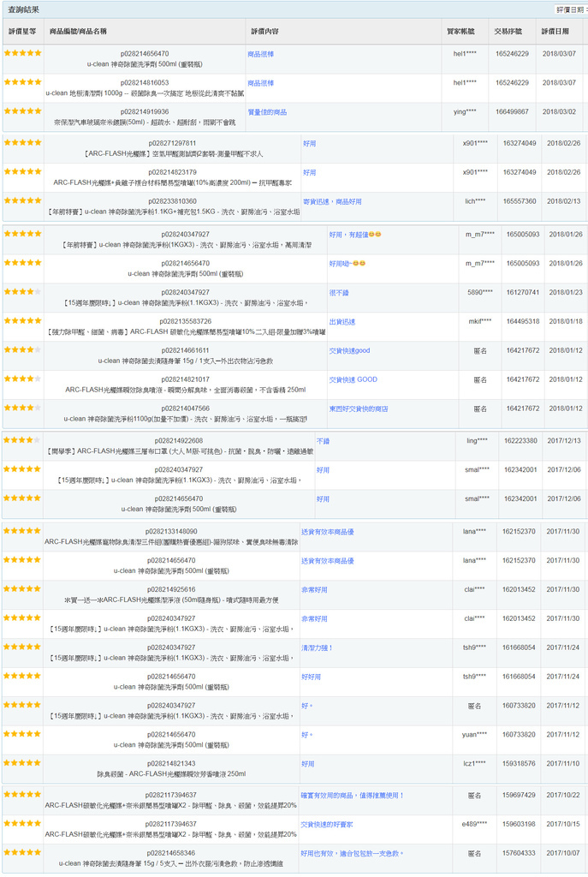Screen dimensions: 588x877
Task: Click buyer account ying****
Action: coord(465,112)
